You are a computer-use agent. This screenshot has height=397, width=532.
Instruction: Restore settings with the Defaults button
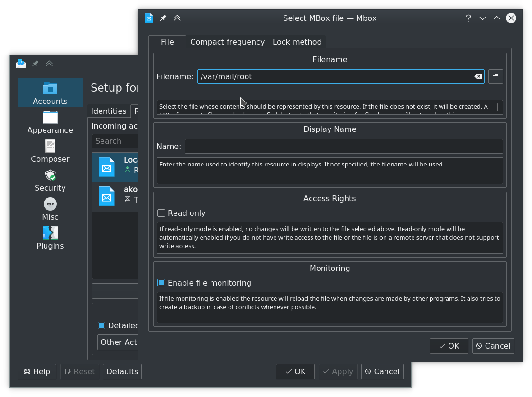click(122, 371)
